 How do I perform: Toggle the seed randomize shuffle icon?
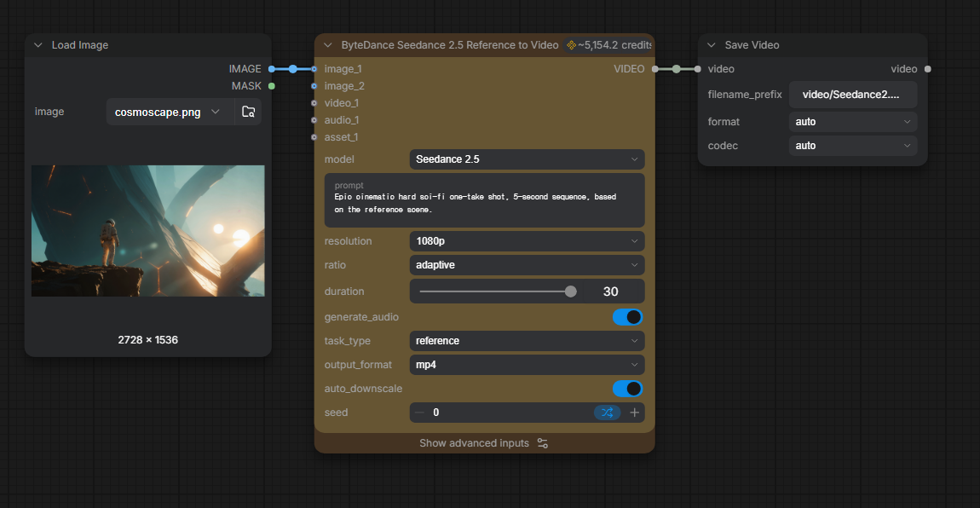tap(607, 413)
